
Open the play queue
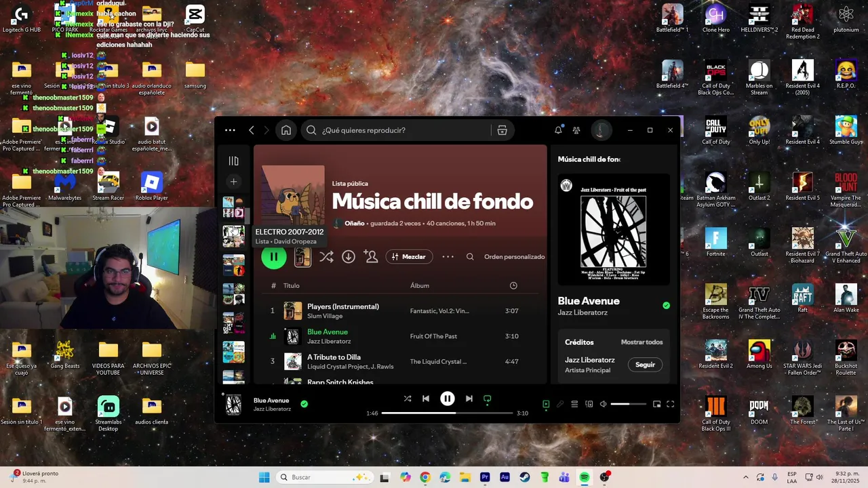point(574,404)
